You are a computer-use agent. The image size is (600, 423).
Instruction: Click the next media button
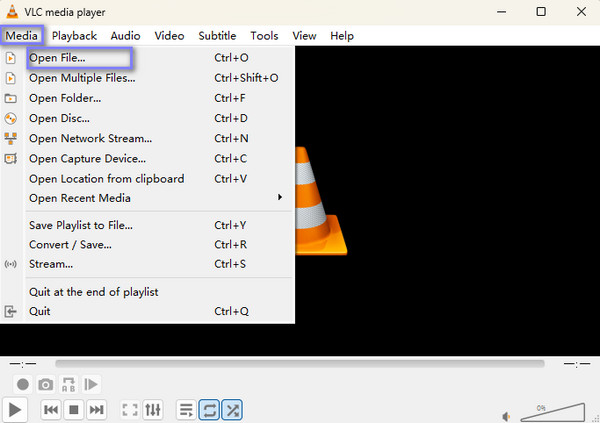click(x=96, y=410)
